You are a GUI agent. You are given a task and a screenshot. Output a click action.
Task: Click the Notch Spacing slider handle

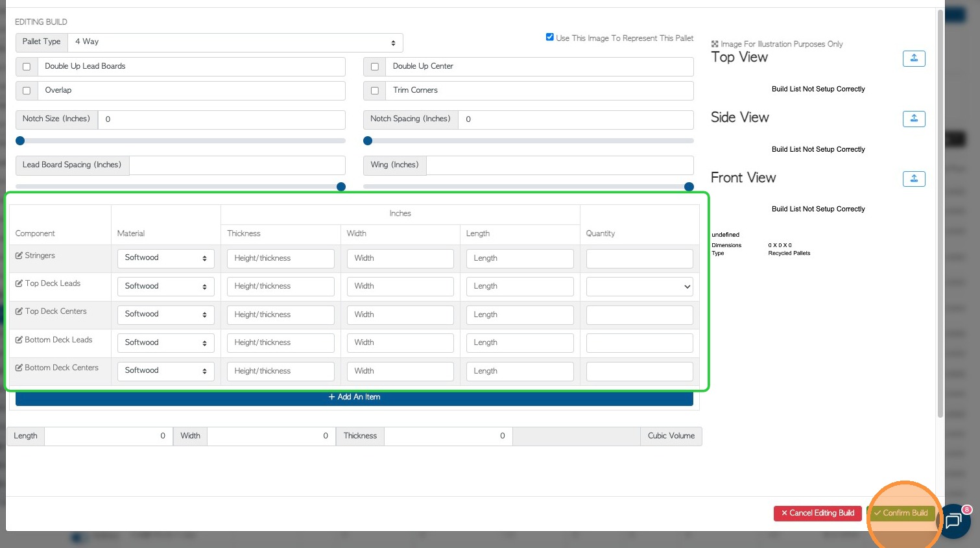[x=368, y=141]
